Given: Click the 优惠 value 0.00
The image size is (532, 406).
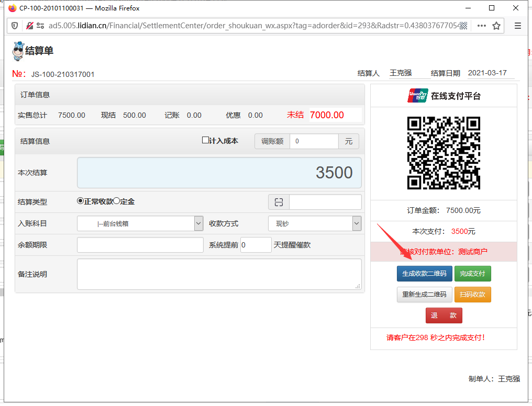Looking at the screenshot, I should point(255,115).
